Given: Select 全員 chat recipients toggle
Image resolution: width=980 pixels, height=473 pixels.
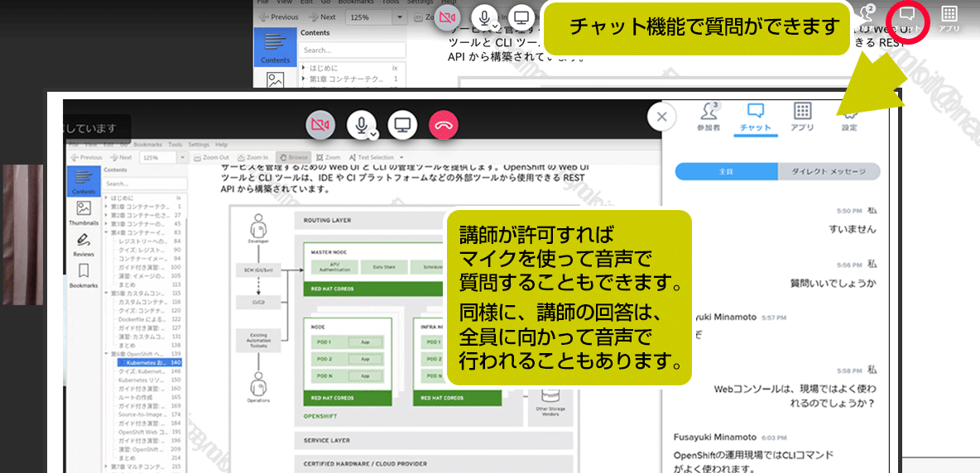Looking at the screenshot, I should click(x=726, y=172).
